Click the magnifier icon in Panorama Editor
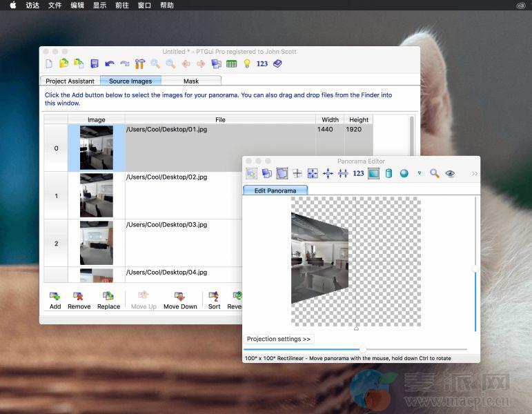Viewport: 532px width, 414px height. [435, 173]
